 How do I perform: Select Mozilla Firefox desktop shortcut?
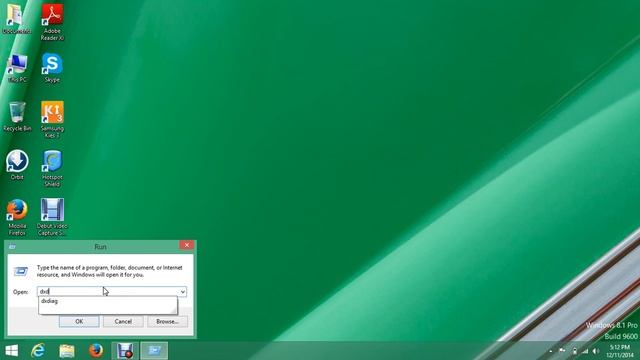tap(17, 217)
